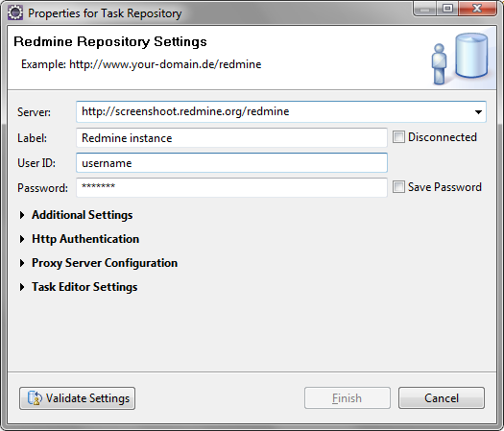Check the Save Password option
The width and height of the screenshot is (504, 431).
[x=398, y=187]
